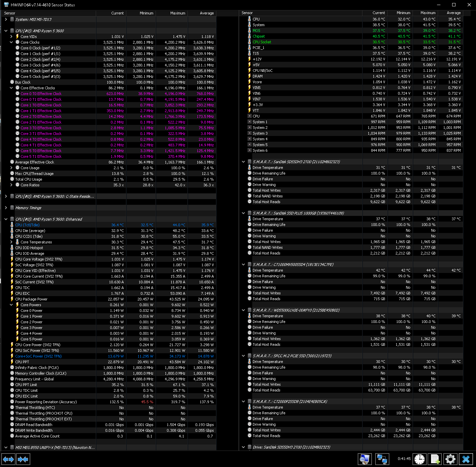Screen dimensions: 476x467
Task: Click the CPU (Tctl/Tdie) thermometer icon
Action: (x=12, y=225)
